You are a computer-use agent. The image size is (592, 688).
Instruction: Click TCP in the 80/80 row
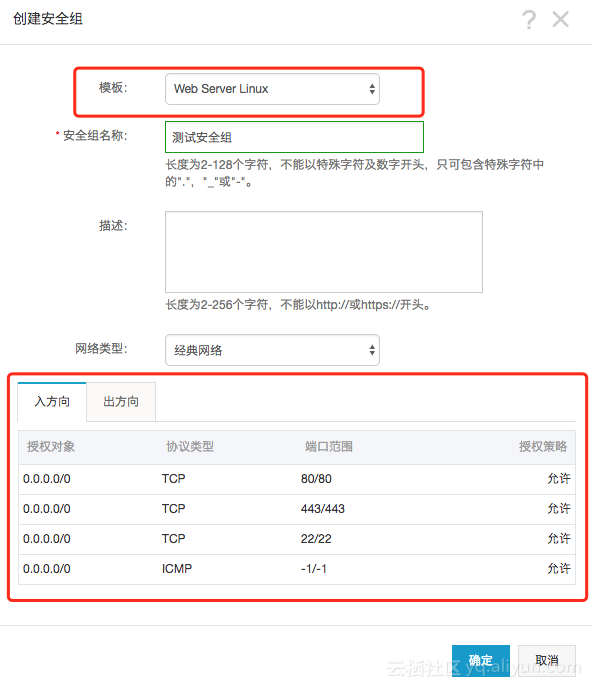pos(173,479)
